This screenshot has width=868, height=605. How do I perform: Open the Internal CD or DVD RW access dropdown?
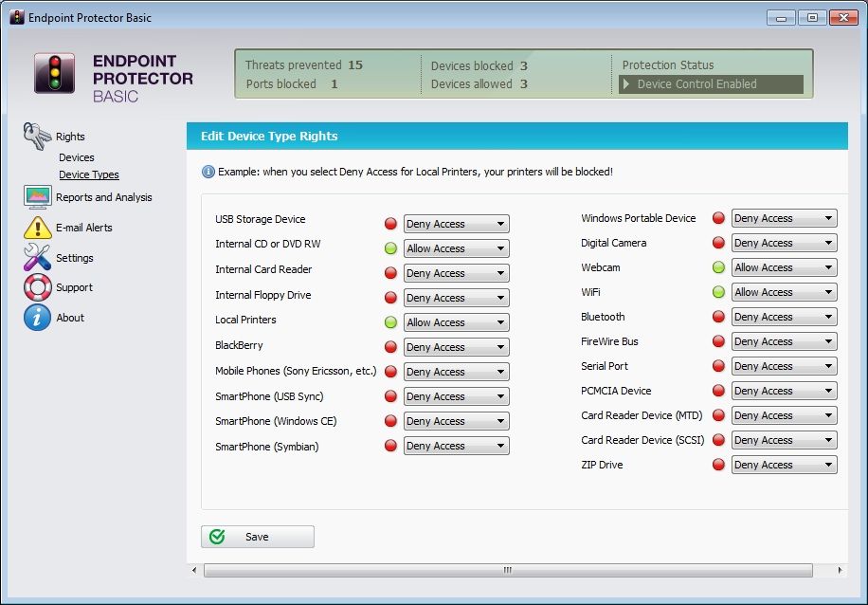(456, 248)
